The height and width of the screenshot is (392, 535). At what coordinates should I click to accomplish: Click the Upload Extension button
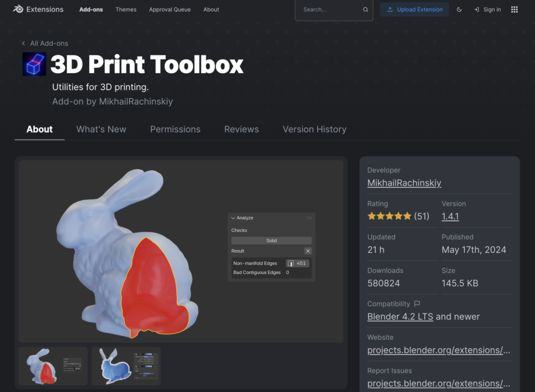tap(414, 9)
